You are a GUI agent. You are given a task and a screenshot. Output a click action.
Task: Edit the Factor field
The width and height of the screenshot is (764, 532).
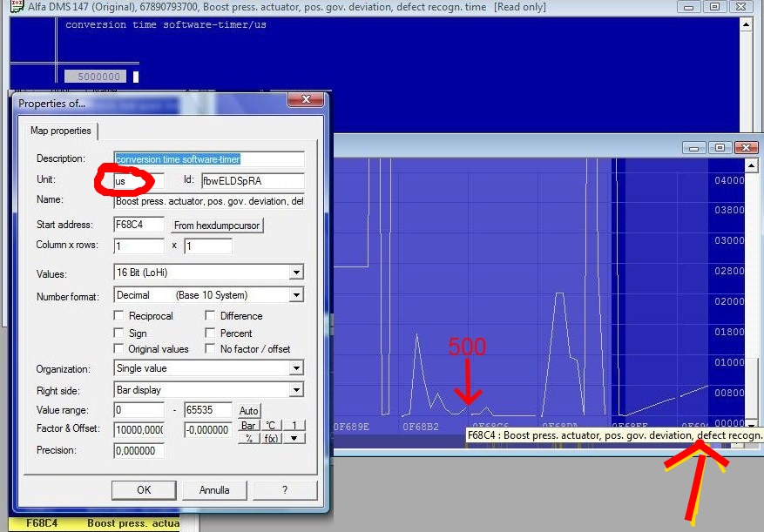[139, 430]
